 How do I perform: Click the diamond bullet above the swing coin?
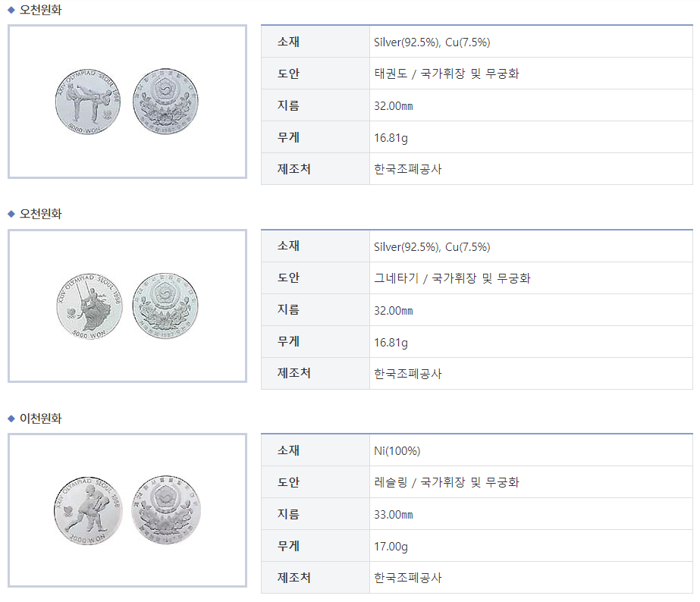pos(11,214)
